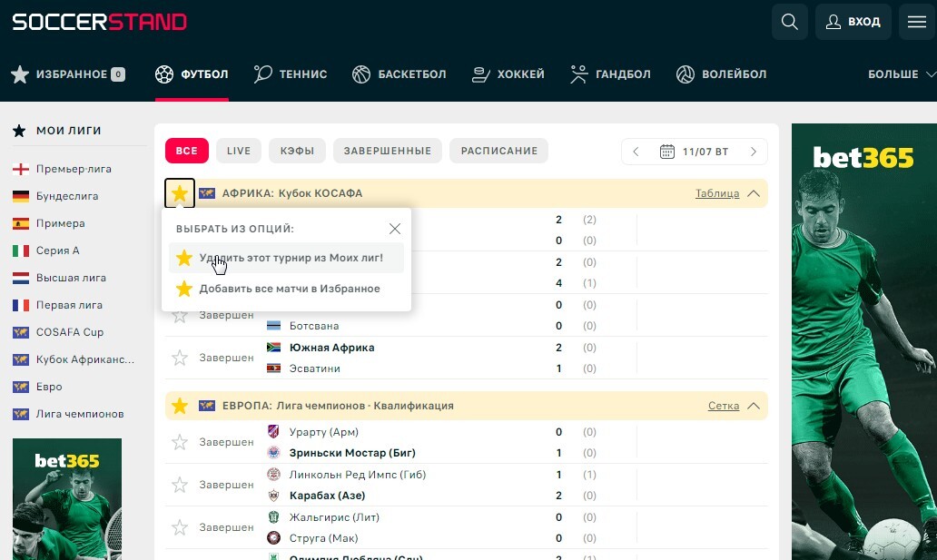Select the ТЕННИС sport menu item
This screenshot has width=937, height=560.
click(x=291, y=74)
